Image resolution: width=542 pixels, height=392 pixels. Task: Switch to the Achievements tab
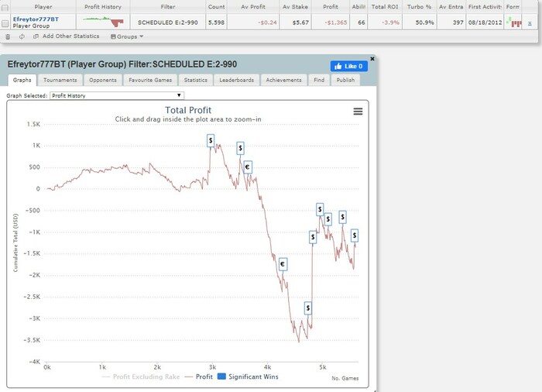pos(284,80)
